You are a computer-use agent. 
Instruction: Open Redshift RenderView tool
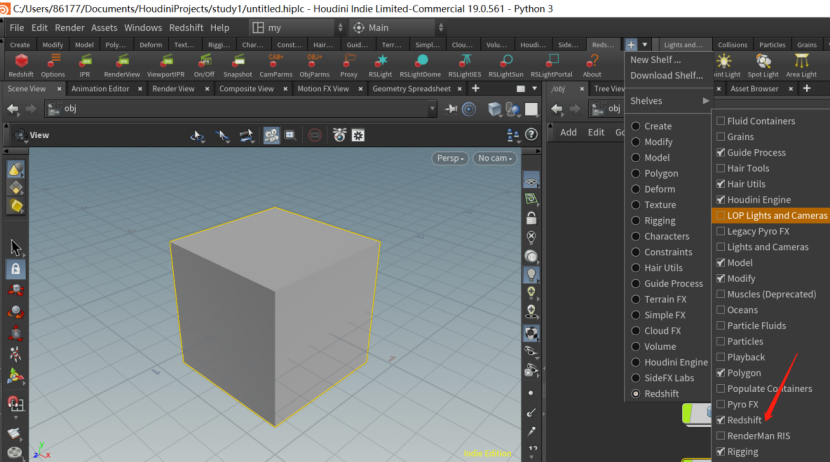coord(122,65)
